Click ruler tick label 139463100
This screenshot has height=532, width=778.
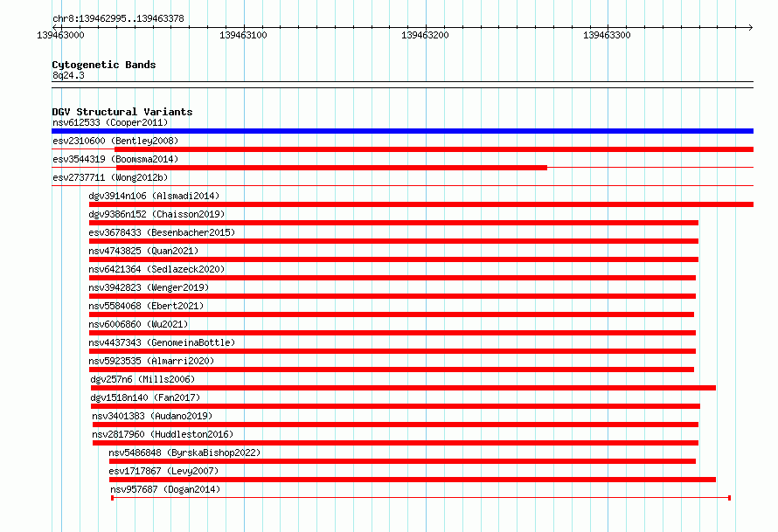[x=243, y=35]
